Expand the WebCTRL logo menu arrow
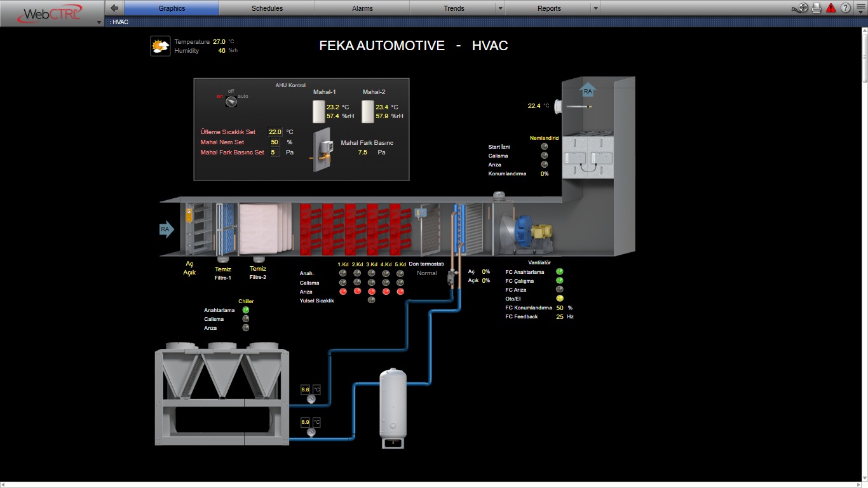Screen dimensions: 868x488 pos(98,22)
